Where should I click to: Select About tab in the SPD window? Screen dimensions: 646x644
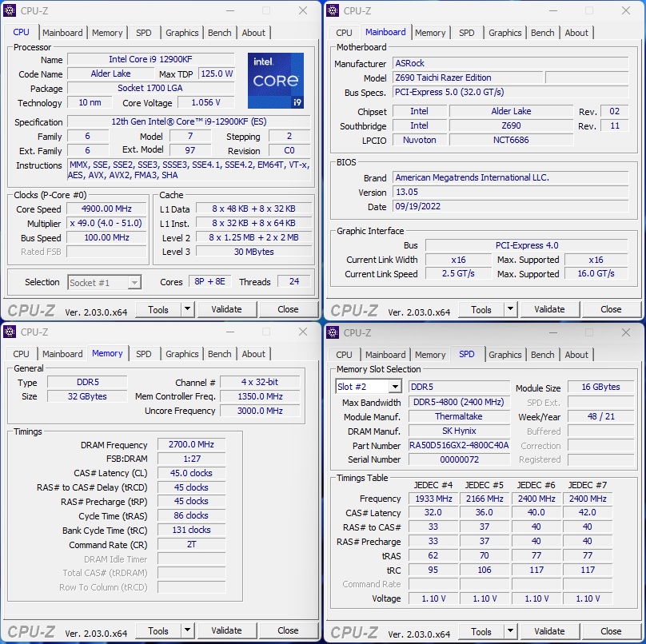[x=576, y=355]
